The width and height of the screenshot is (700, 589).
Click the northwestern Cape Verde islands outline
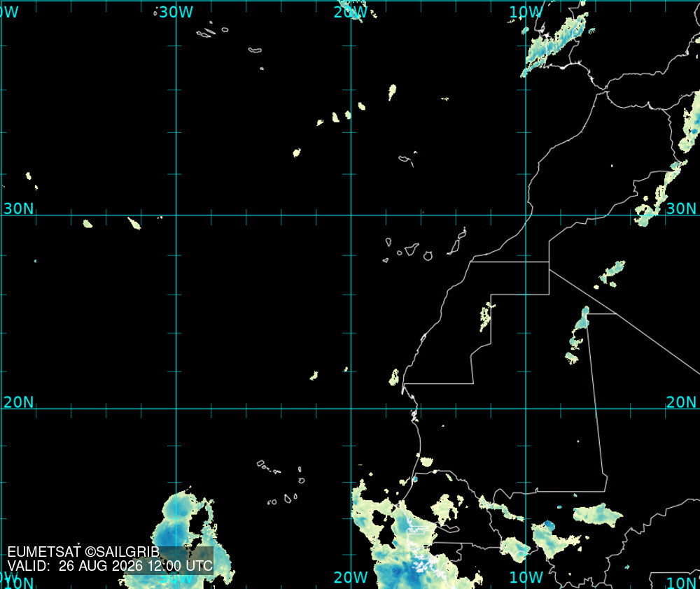point(268,467)
